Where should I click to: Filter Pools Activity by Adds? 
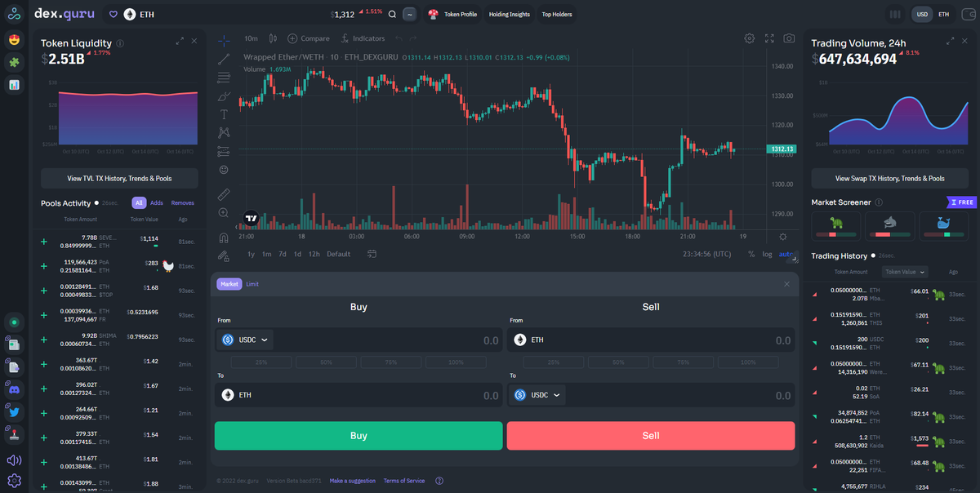point(157,202)
